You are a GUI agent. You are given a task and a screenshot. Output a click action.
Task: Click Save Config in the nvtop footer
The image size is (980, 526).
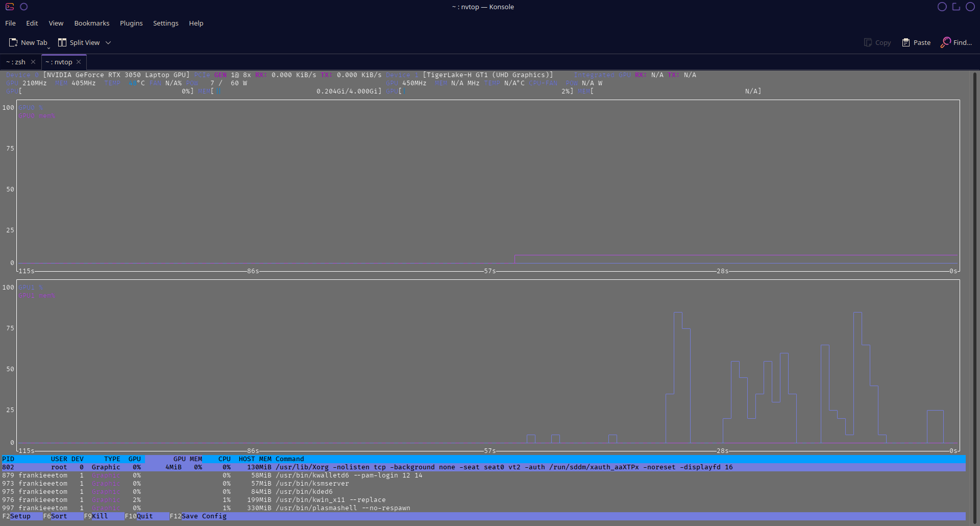point(204,516)
